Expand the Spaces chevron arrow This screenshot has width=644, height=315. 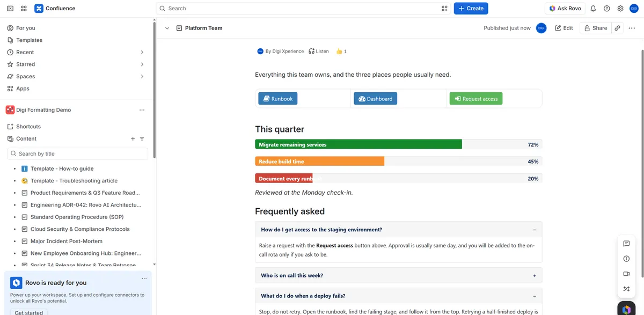(142, 77)
